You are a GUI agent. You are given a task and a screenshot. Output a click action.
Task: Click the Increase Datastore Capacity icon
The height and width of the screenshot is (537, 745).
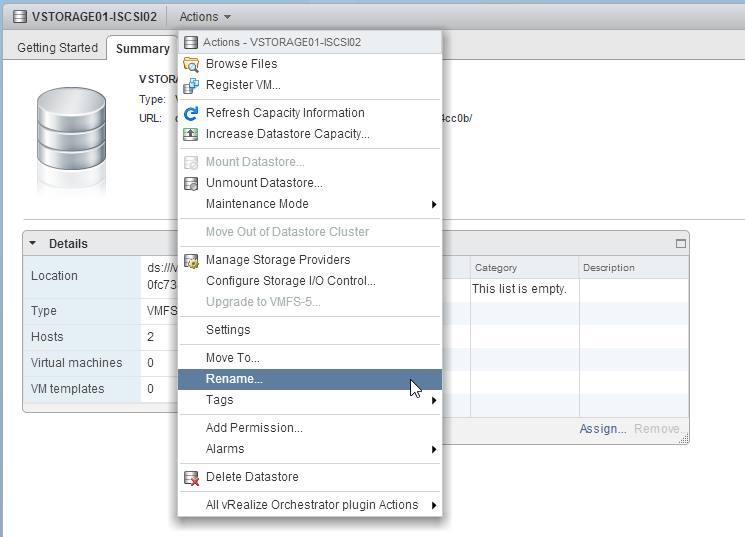[x=191, y=134]
